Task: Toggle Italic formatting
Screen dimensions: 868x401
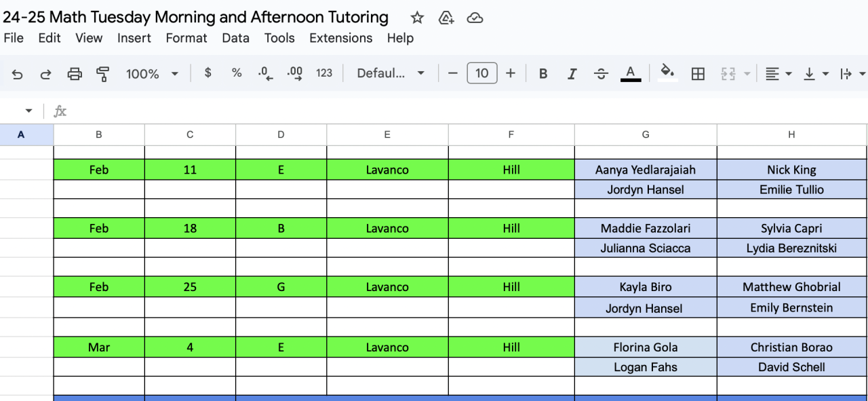Action: (x=572, y=74)
